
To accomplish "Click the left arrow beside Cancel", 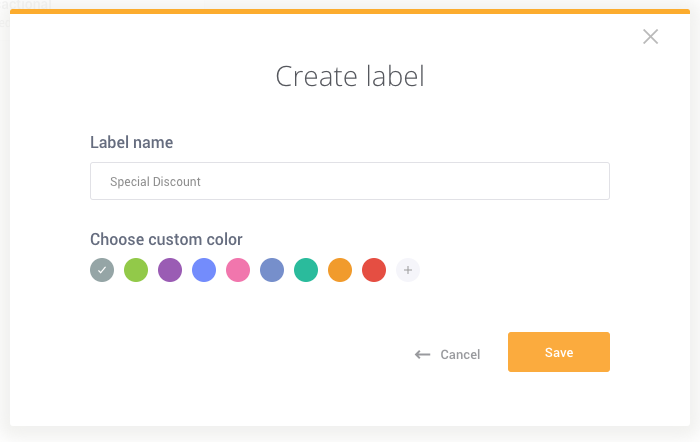I will (x=422, y=355).
